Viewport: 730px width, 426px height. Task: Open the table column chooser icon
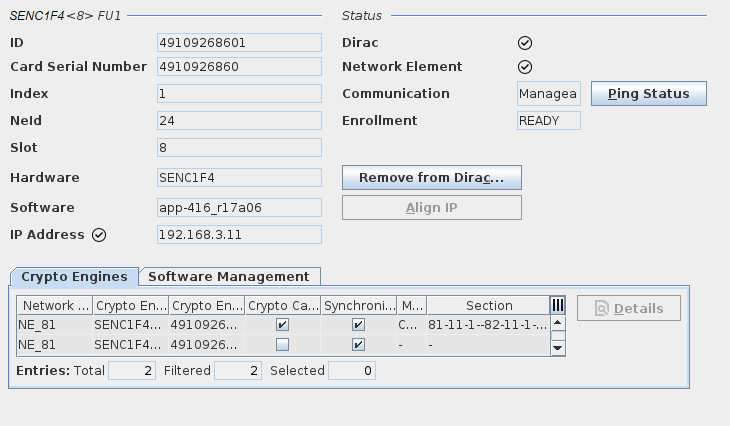tap(558, 305)
